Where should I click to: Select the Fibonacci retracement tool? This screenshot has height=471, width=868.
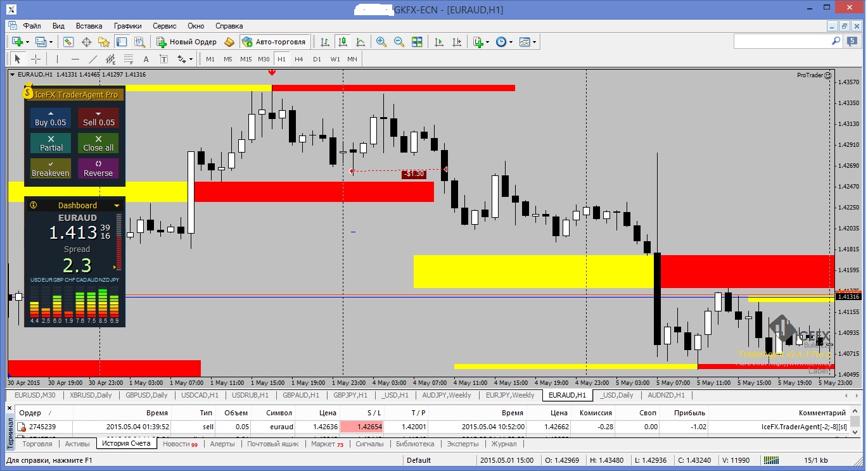[x=128, y=59]
